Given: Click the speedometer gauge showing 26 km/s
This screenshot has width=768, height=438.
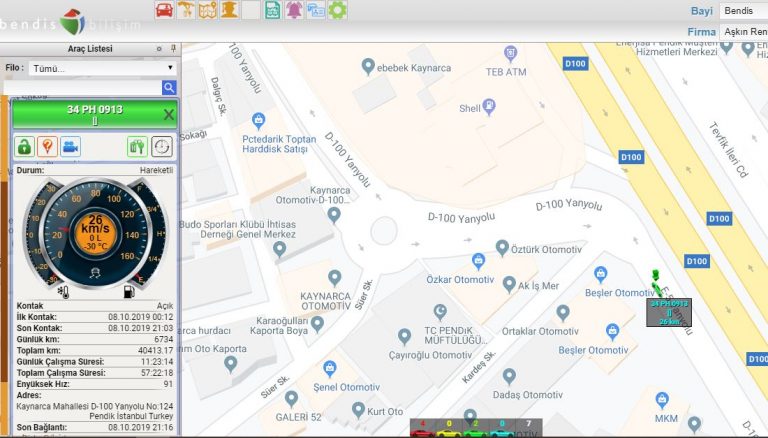Looking at the screenshot, I should [95, 233].
